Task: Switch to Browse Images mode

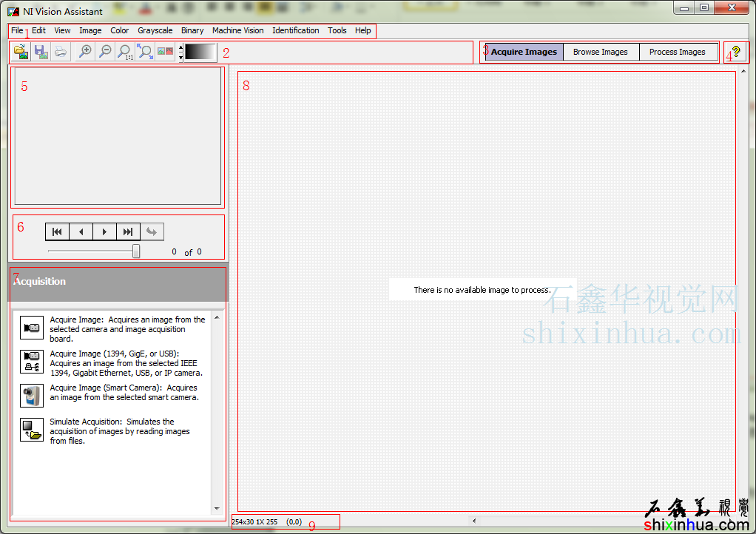Action: coord(600,52)
